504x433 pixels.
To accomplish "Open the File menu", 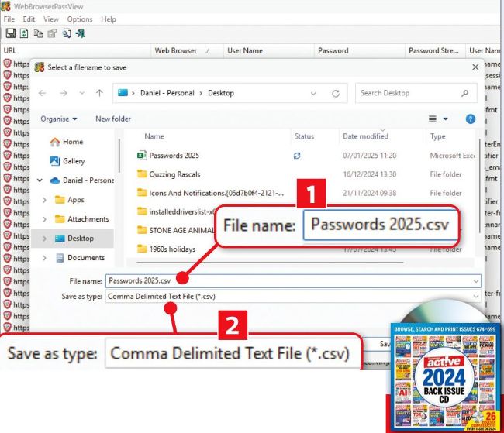I will click(9, 19).
